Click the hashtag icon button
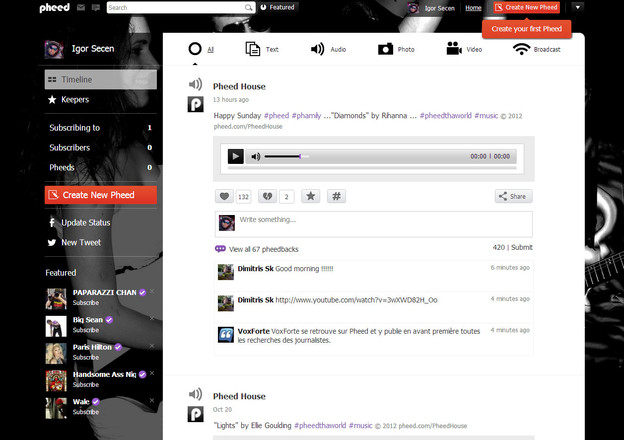 pyautogui.click(x=336, y=196)
